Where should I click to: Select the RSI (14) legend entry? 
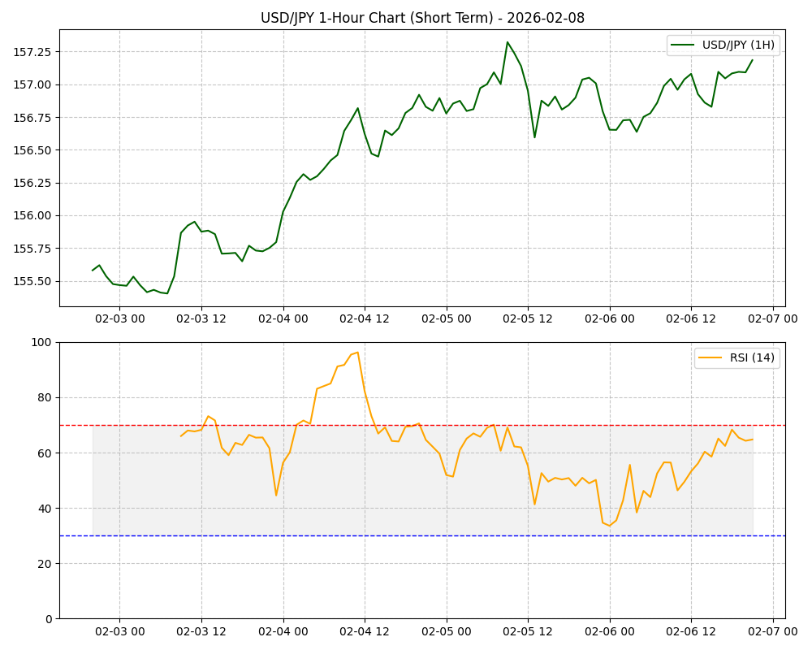pyautogui.click(x=750, y=358)
